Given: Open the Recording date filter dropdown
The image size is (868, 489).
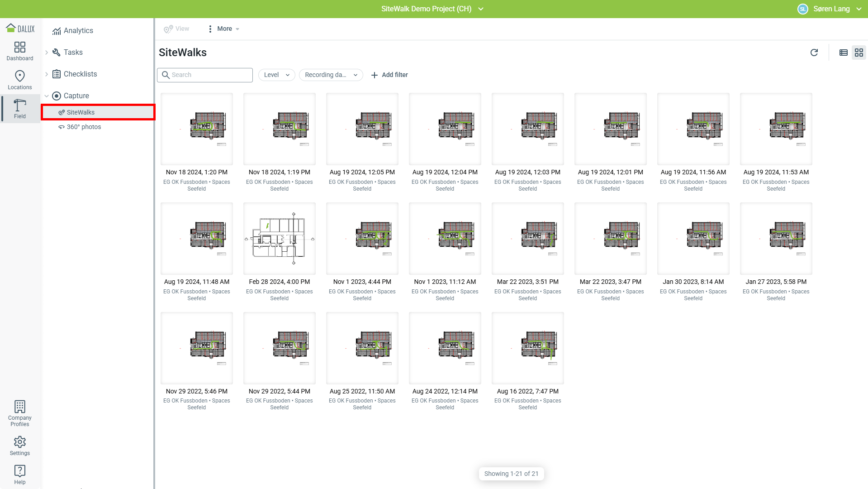Looking at the screenshot, I should pyautogui.click(x=331, y=75).
